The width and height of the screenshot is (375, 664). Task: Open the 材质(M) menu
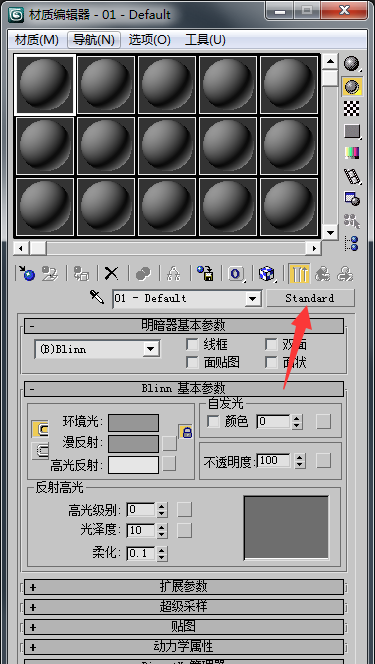(36, 40)
